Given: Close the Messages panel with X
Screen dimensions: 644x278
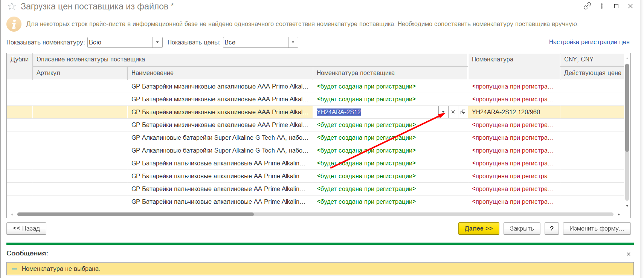Looking at the screenshot, I should (x=628, y=254).
